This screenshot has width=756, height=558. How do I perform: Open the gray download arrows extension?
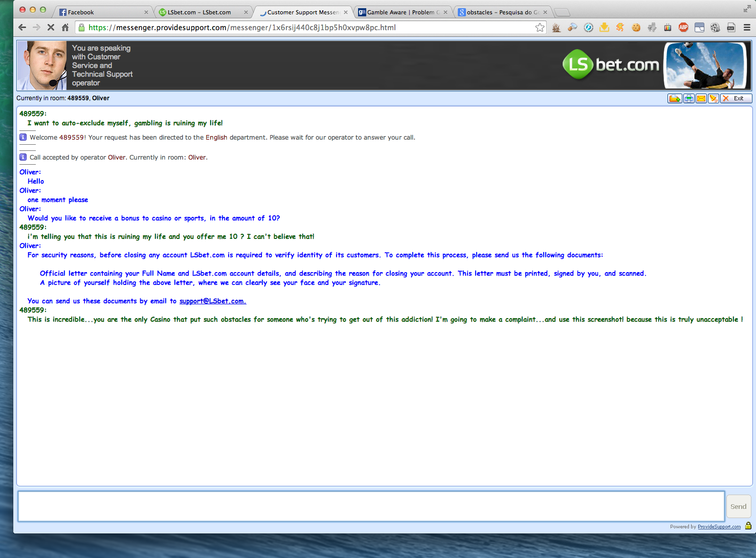[x=652, y=28]
